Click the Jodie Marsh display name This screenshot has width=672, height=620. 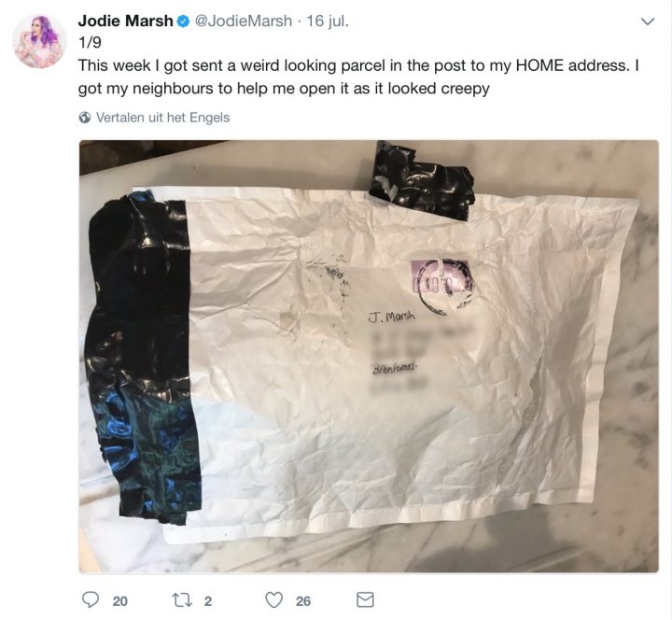(125, 21)
